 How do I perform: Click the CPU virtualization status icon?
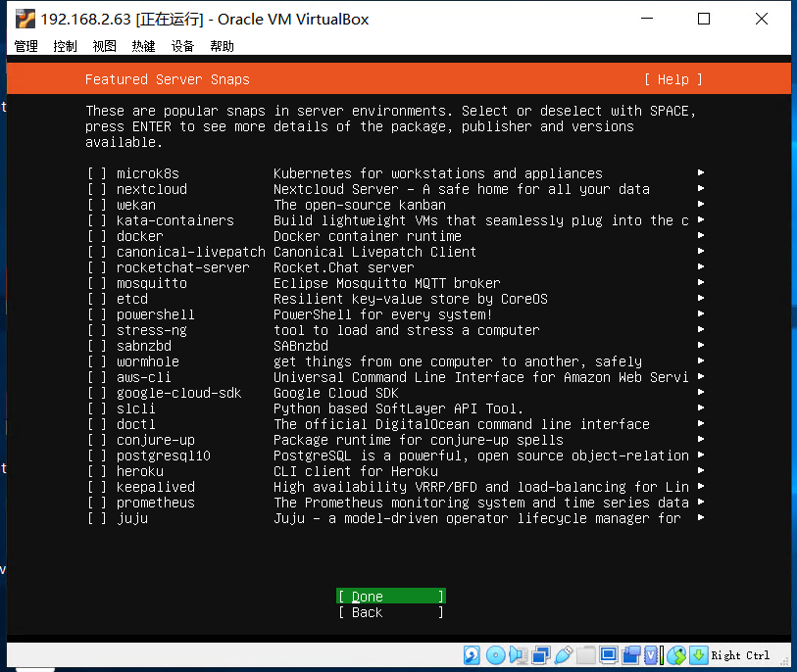pyautogui.click(x=653, y=655)
